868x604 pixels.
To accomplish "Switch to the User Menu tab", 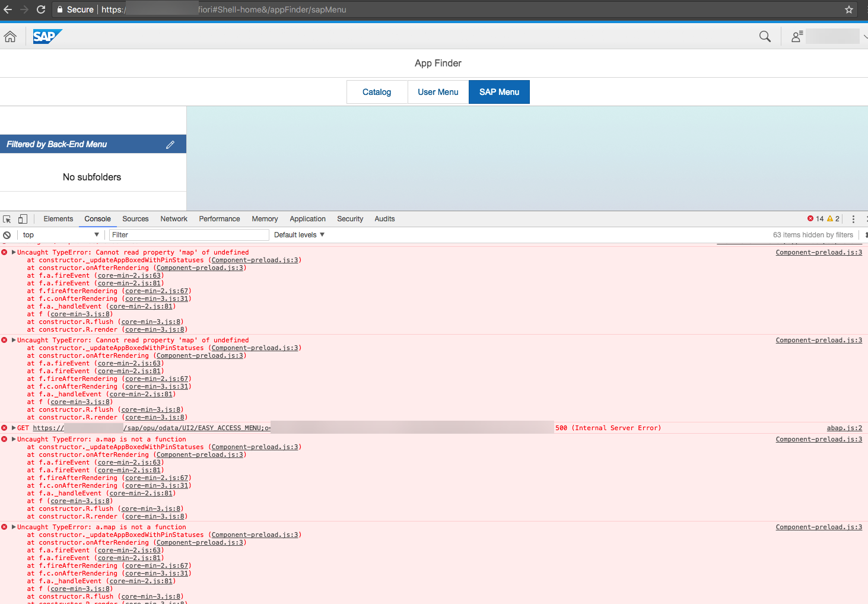I will 438,92.
